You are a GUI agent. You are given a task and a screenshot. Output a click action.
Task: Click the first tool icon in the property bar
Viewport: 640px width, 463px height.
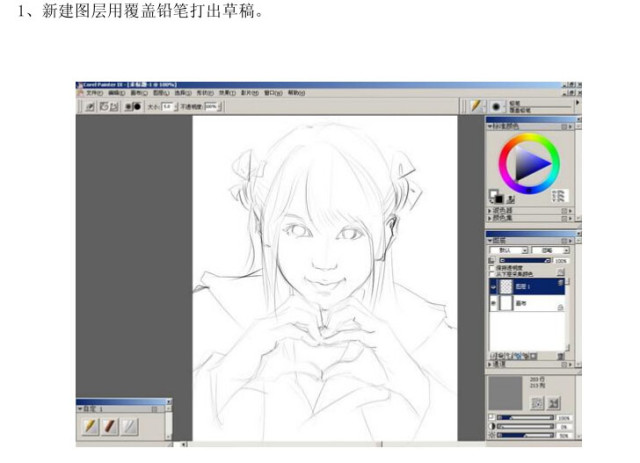90,107
